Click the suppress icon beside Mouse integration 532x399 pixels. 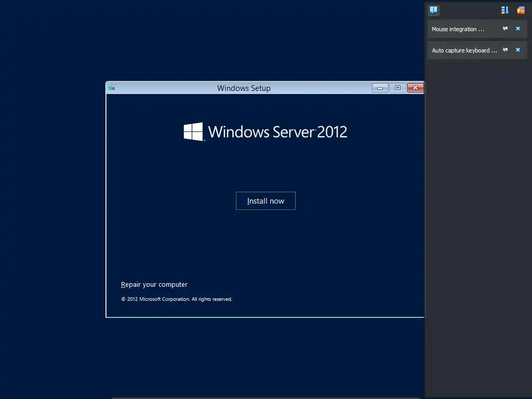click(505, 29)
